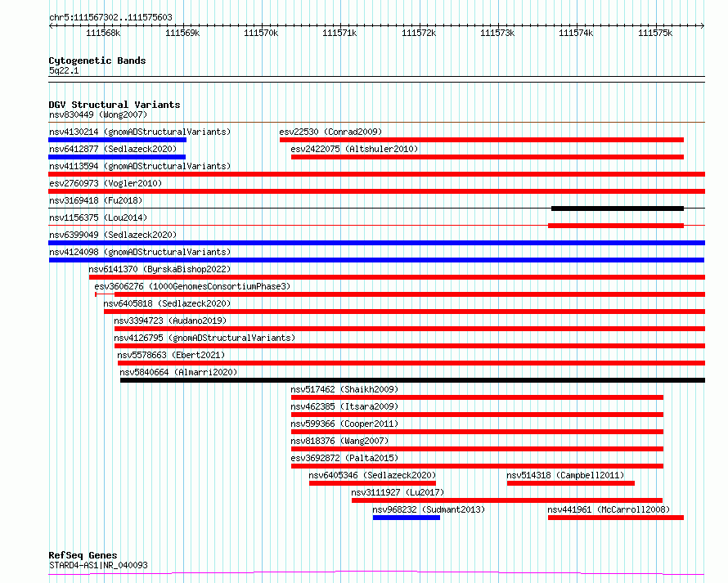Select the red nsv441961 variant bar

[616, 518]
